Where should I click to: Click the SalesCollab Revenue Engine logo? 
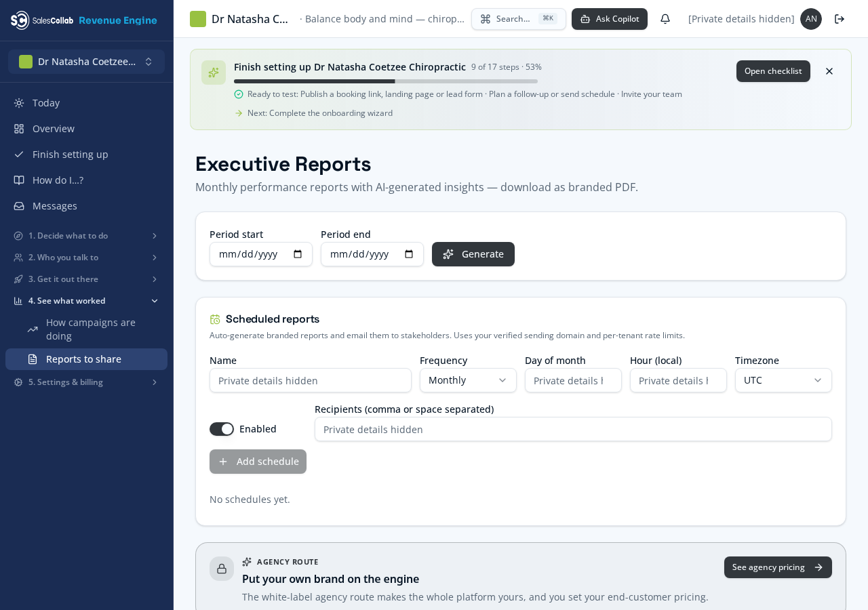tap(83, 20)
